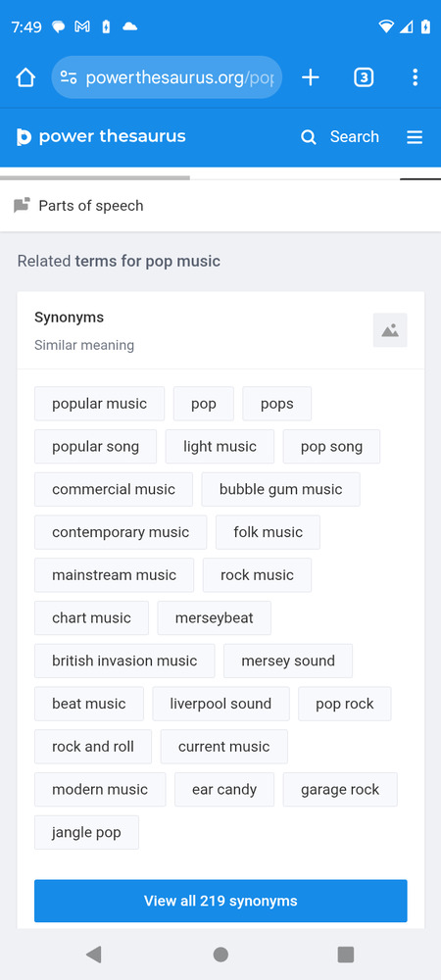The width and height of the screenshot is (441, 980).
Task: Click the Parts of speech flag icon
Action: [22, 205]
